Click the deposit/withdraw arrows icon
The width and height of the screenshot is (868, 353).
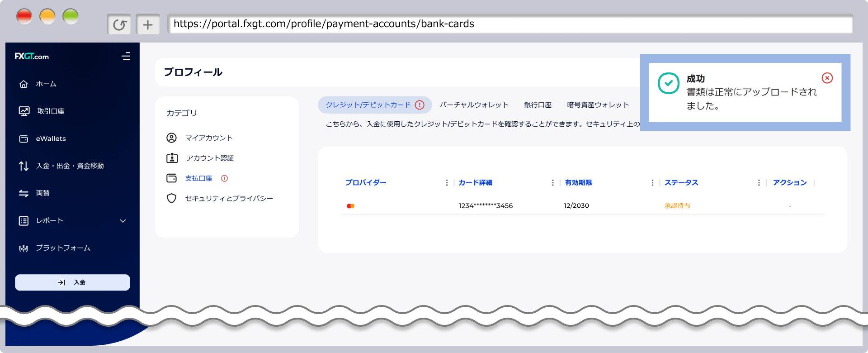(x=24, y=166)
